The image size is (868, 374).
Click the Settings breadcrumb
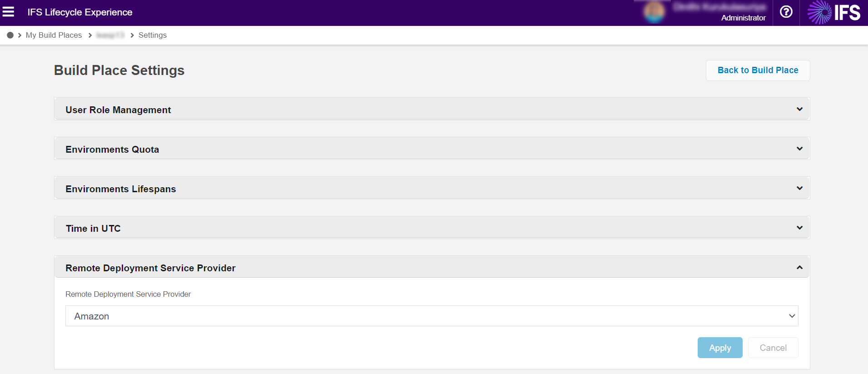(x=152, y=35)
